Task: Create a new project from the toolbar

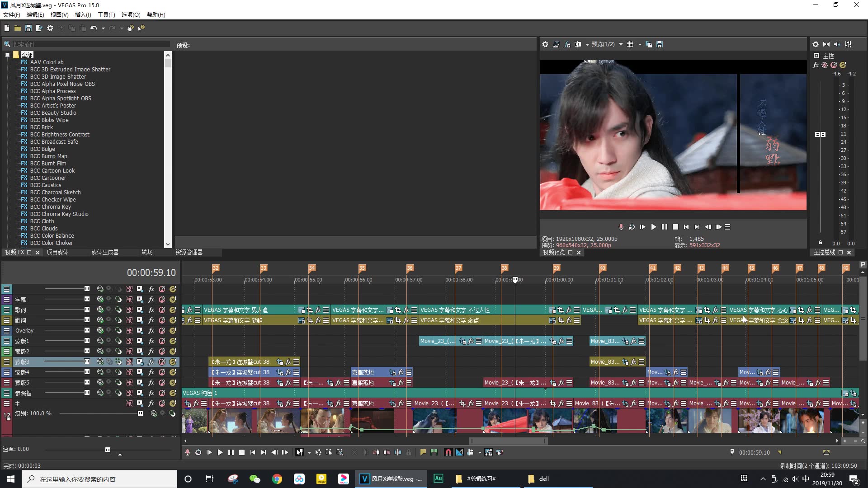Action: pyautogui.click(x=7, y=28)
